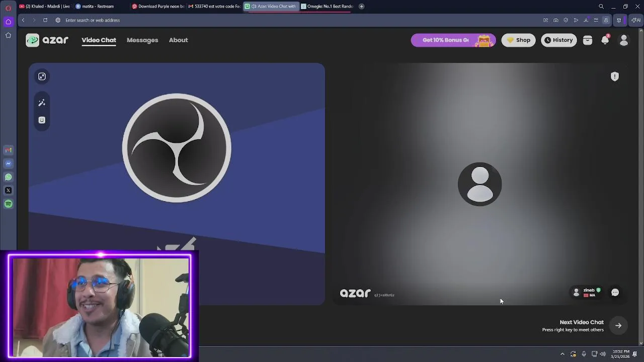
Task: Open the tray sync update icon
Action: [573, 354]
